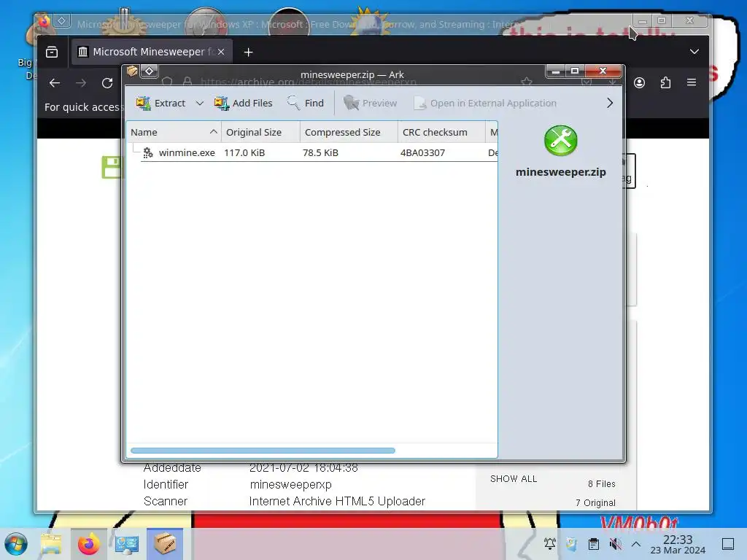Click Ark package icon in taskbar
The height and width of the screenshot is (560, 747).
(165, 544)
